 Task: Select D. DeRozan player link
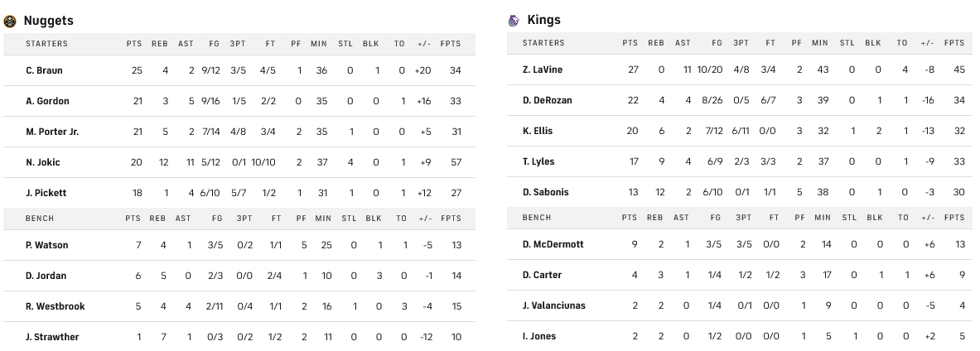pos(547,100)
